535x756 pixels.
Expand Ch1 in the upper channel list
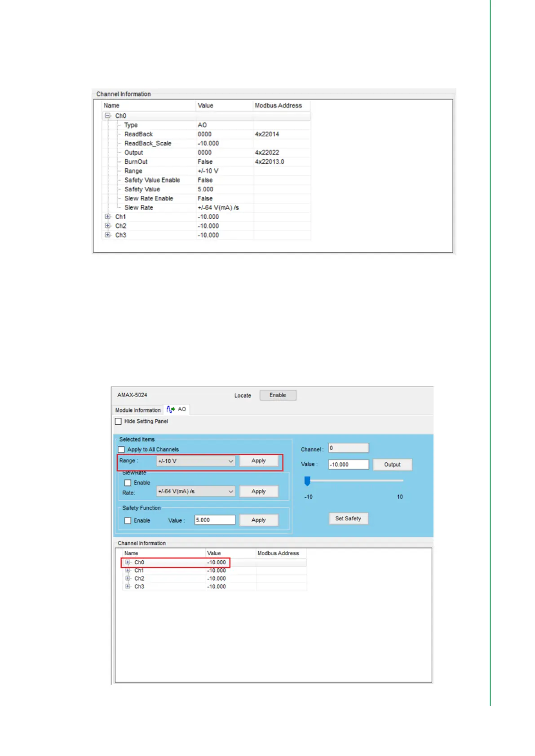click(x=108, y=216)
